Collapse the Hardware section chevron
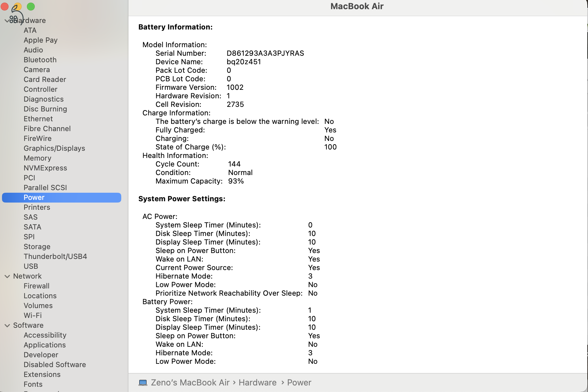The width and height of the screenshot is (588, 392). coord(7,21)
